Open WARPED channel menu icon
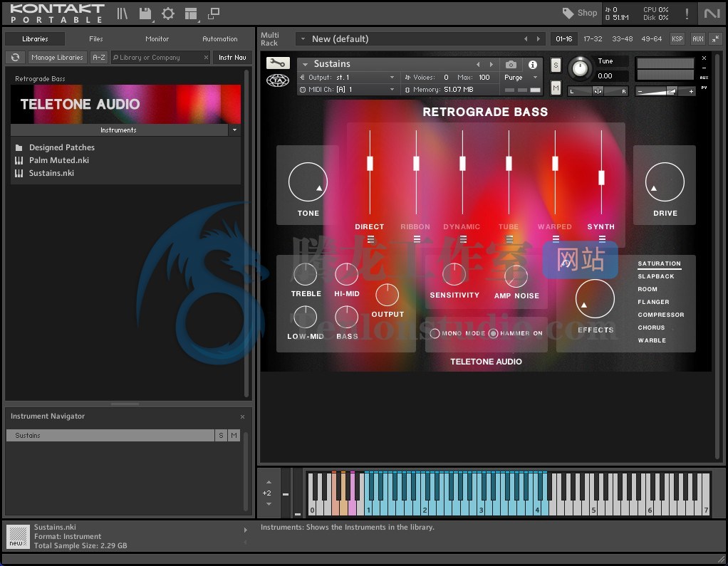The image size is (728, 566). click(556, 239)
